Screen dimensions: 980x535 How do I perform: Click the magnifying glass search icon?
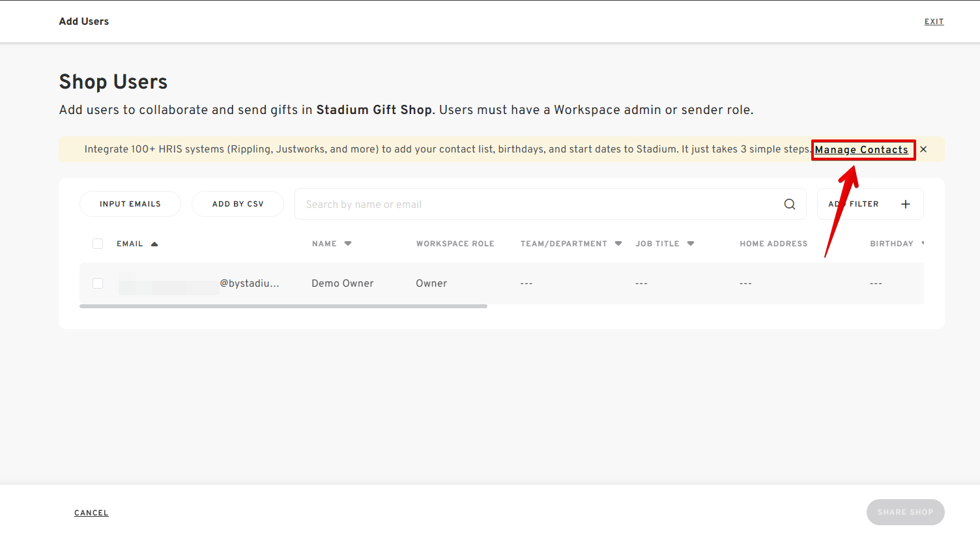789,204
